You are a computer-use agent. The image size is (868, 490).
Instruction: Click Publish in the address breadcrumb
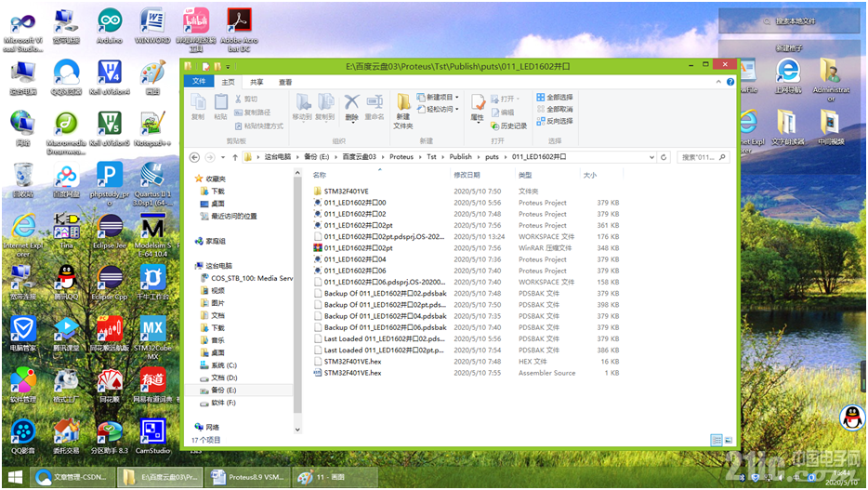click(x=460, y=157)
